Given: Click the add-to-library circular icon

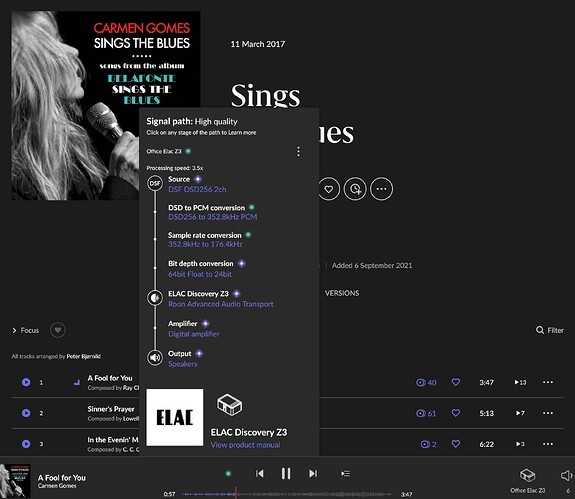Looking at the screenshot, I should 355,189.
